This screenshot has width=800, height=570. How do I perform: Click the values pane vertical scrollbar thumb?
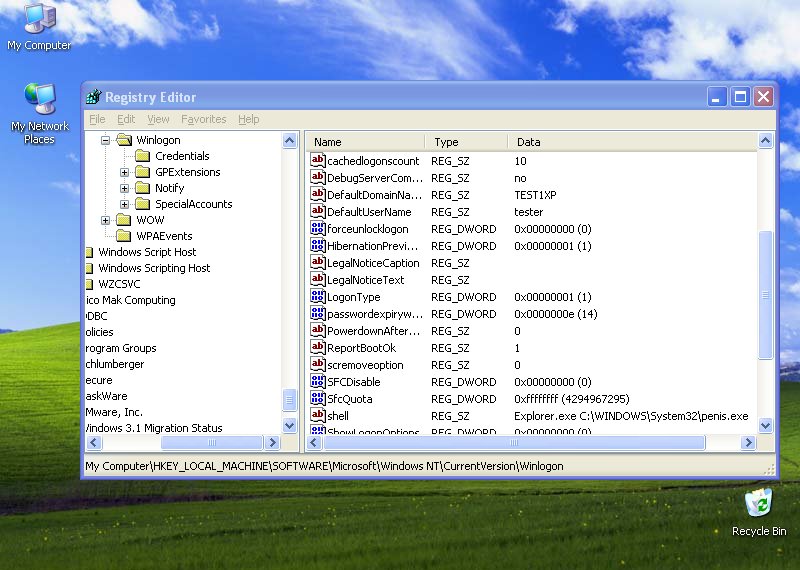[x=765, y=295]
